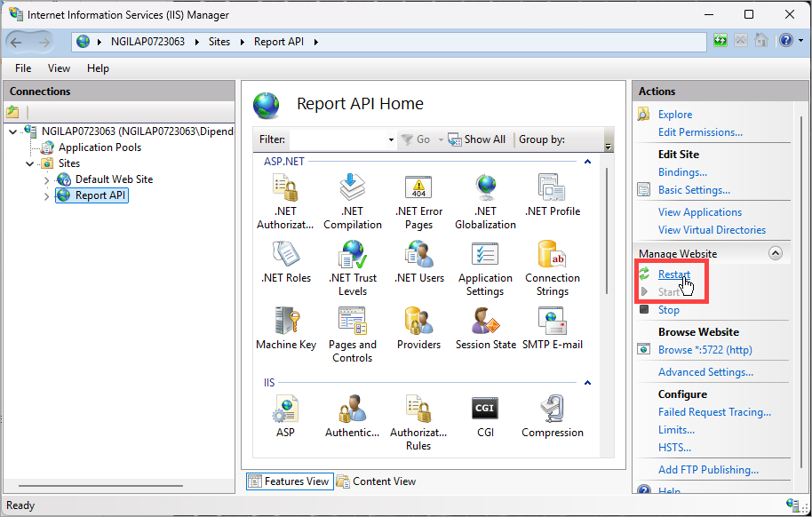Open the Authentication feature icon
Viewport: 812px width, 517px height.
(x=352, y=417)
